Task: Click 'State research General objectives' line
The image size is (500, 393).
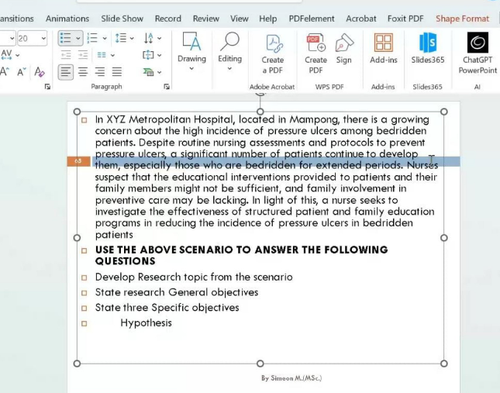Action: pos(177,292)
